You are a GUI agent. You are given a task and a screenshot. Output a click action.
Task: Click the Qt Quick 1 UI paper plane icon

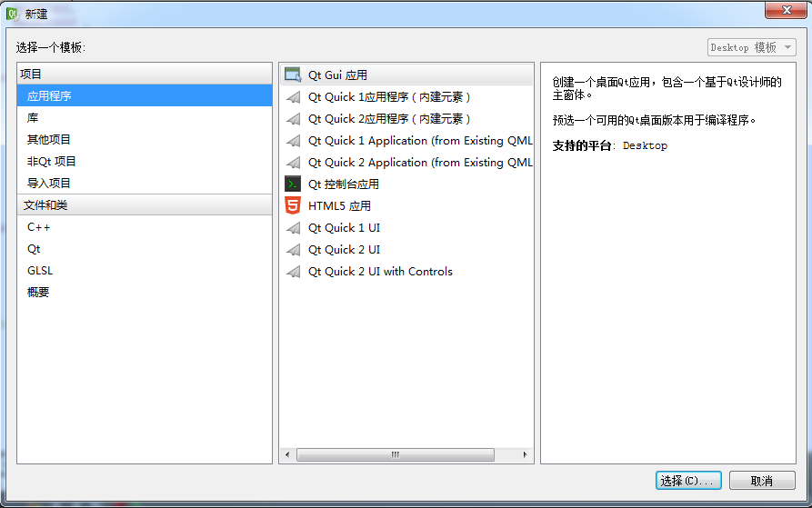(x=293, y=228)
